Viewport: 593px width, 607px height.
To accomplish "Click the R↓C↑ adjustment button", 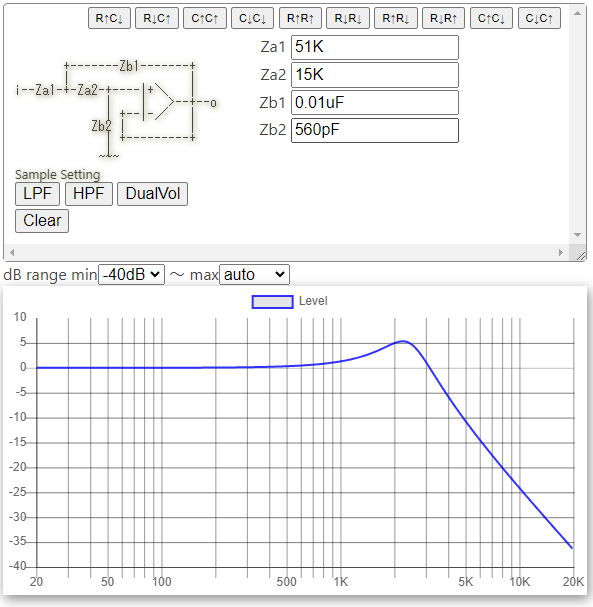I will point(157,18).
